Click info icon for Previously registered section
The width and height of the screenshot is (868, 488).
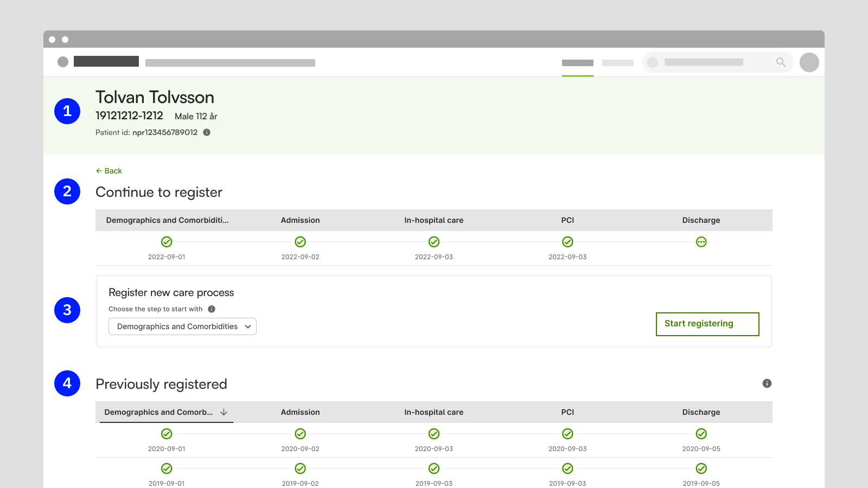coord(767,383)
